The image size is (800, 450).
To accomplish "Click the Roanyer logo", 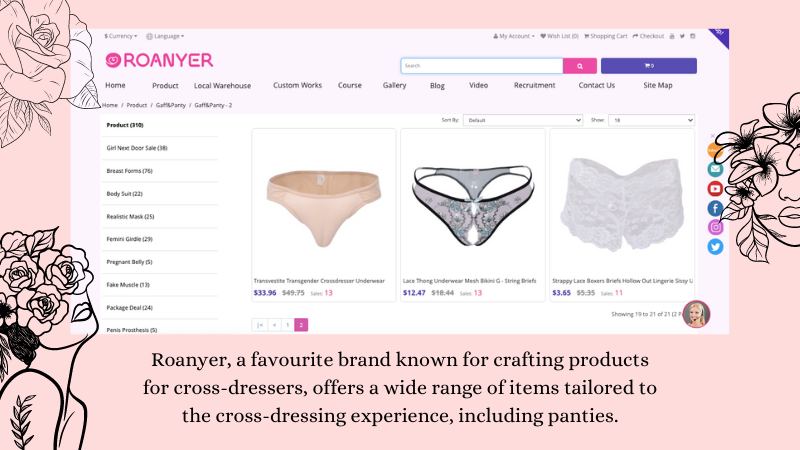I will [x=159, y=60].
